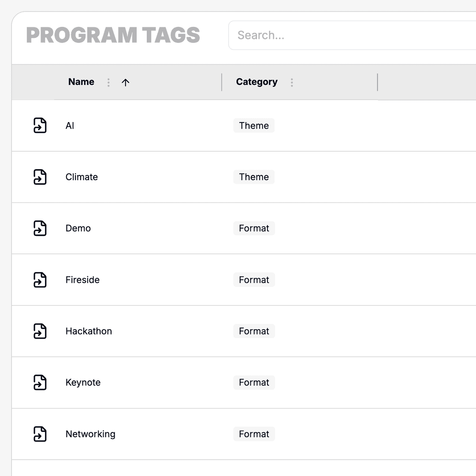Open the Networking row file icon
Image resolution: width=476 pixels, height=476 pixels.
(x=40, y=434)
